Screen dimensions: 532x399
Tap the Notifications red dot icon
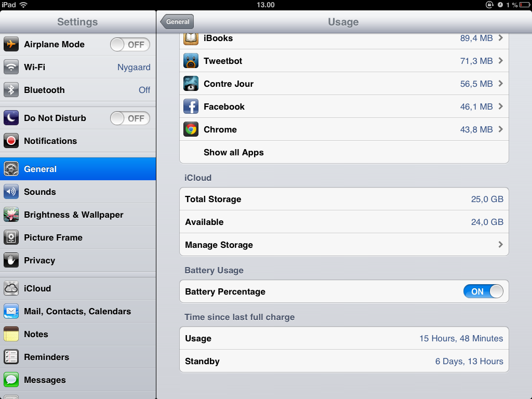tap(11, 141)
